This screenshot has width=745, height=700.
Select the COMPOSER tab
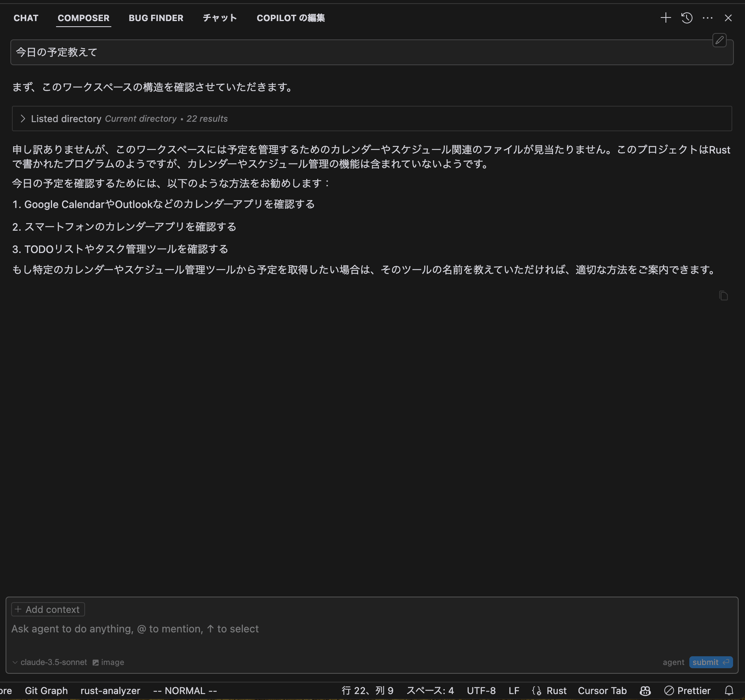click(x=83, y=18)
